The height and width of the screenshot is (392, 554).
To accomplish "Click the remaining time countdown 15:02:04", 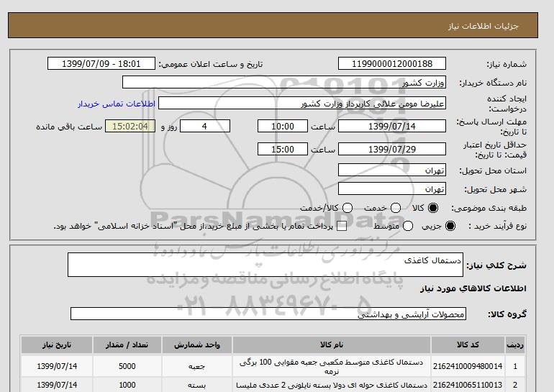I will 130,126.
